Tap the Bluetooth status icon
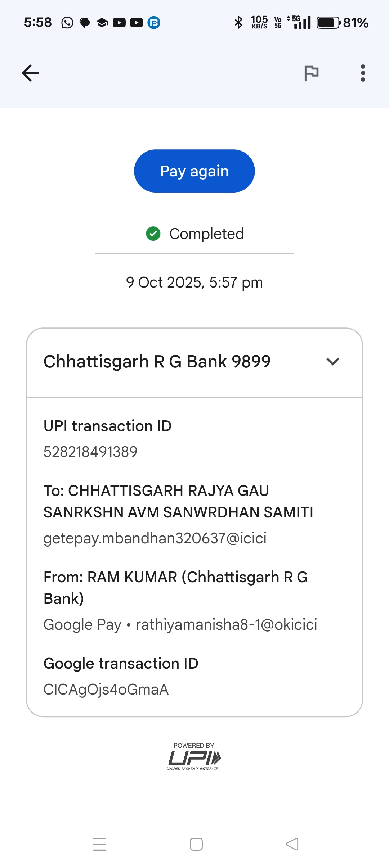389x868 pixels. coord(238,23)
